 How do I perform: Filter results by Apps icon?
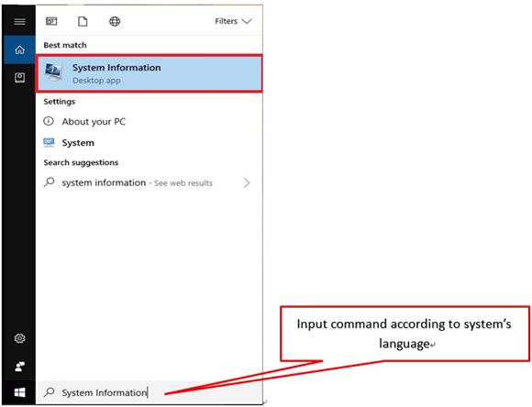click(51, 21)
